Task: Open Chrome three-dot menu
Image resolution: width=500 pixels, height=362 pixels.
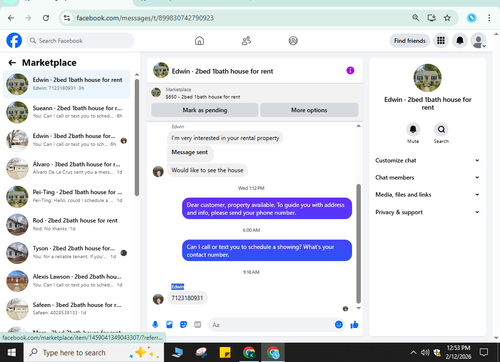Action: (x=489, y=18)
